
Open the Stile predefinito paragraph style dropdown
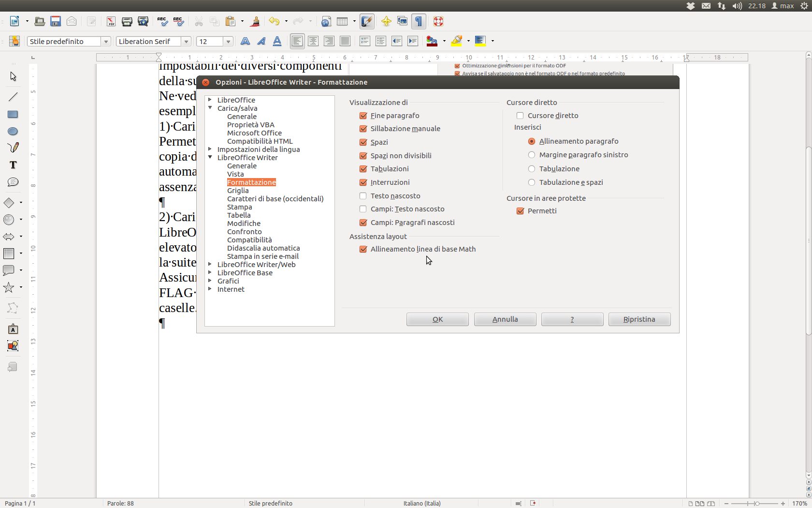click(106, 42)
